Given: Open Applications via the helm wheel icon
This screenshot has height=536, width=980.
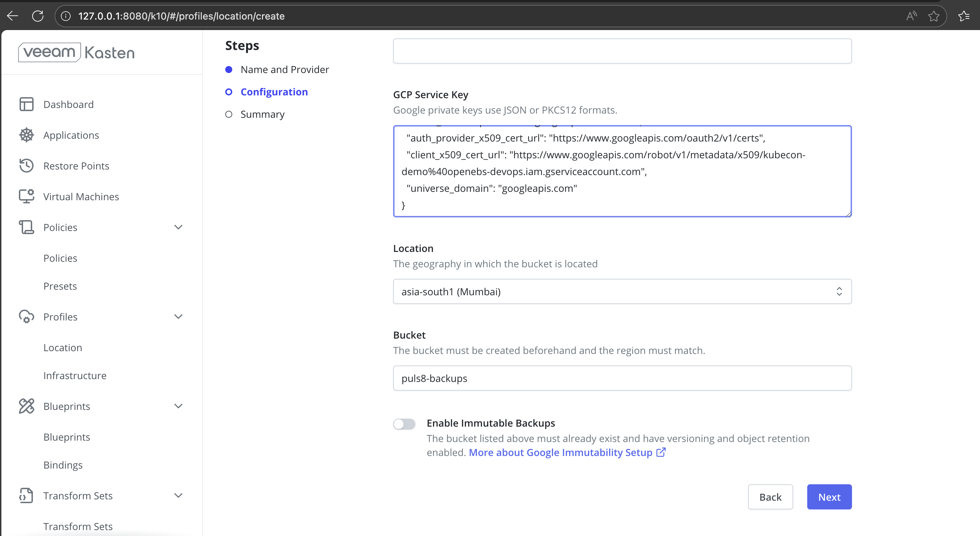Looking at the screenshot, I should click(x=26, y=135).
